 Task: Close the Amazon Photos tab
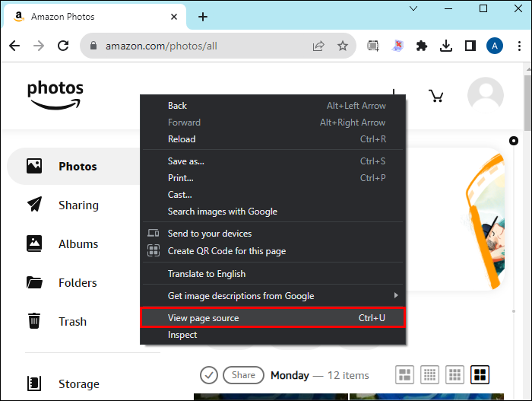pyautogui.click(x=174, y=17)
